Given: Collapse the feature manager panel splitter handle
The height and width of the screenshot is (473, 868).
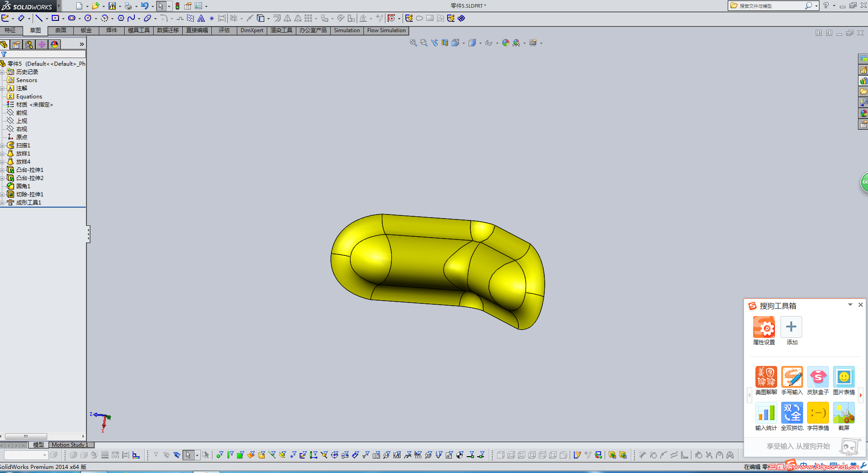Looking at the screenshot, I should pos(88,234).
